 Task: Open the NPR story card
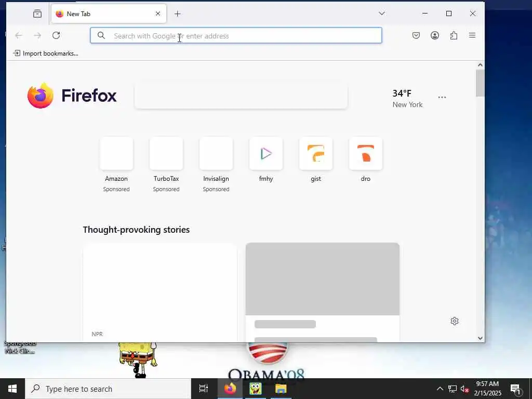pyautogui.click(x=160, y=292)
